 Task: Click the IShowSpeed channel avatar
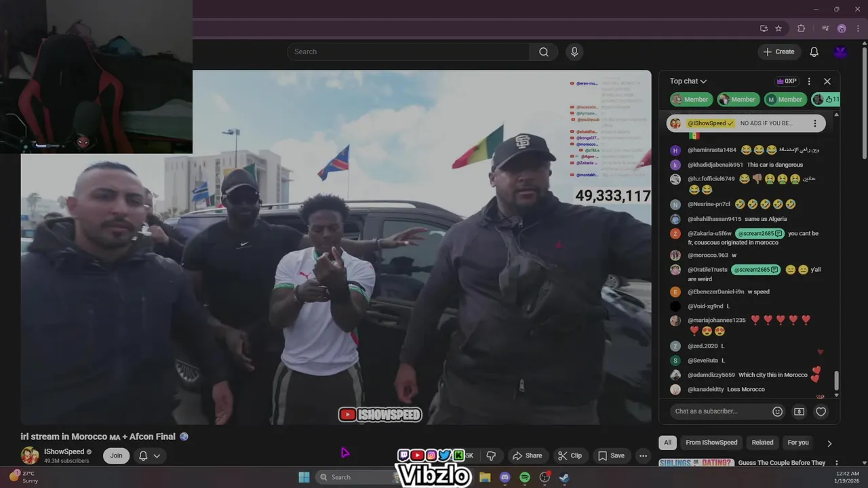click(30, 455)
